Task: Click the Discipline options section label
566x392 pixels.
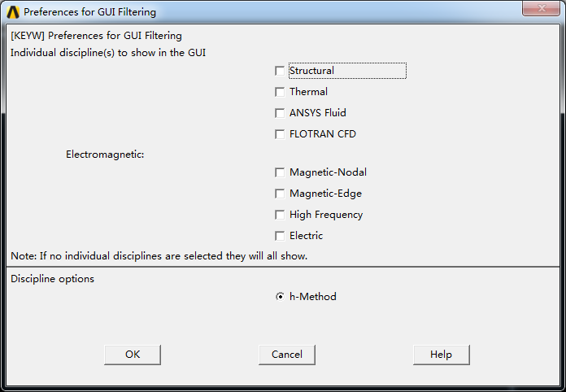Action: 52,279
